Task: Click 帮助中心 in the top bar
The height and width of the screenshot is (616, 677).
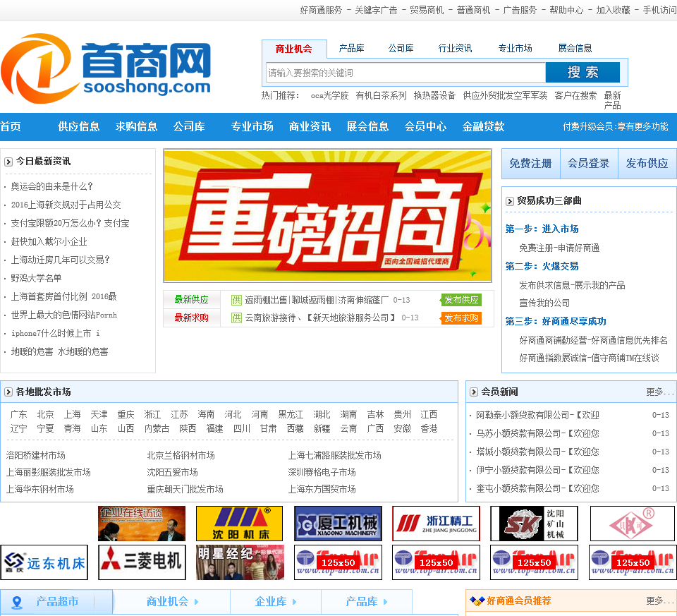Action: 566,10
